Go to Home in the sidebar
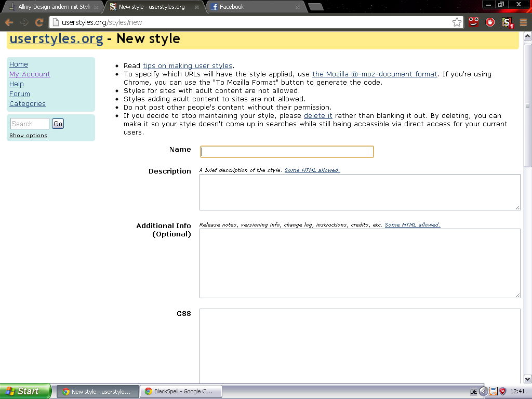532x399 pixels. tap(19, 64)
